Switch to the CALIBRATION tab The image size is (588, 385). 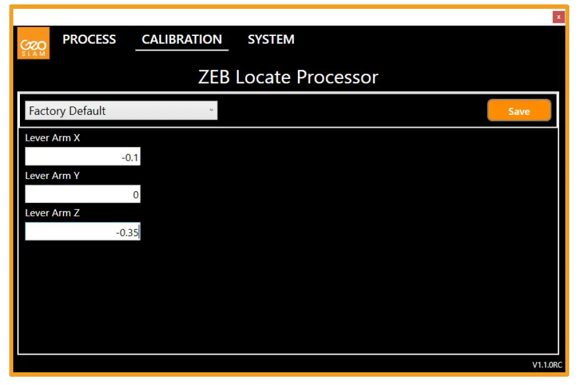[182, 39]
